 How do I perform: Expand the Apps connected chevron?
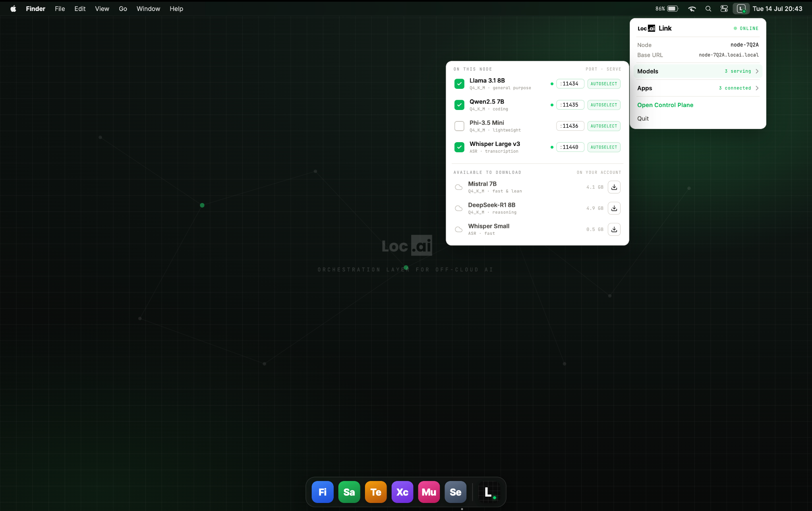757,88
